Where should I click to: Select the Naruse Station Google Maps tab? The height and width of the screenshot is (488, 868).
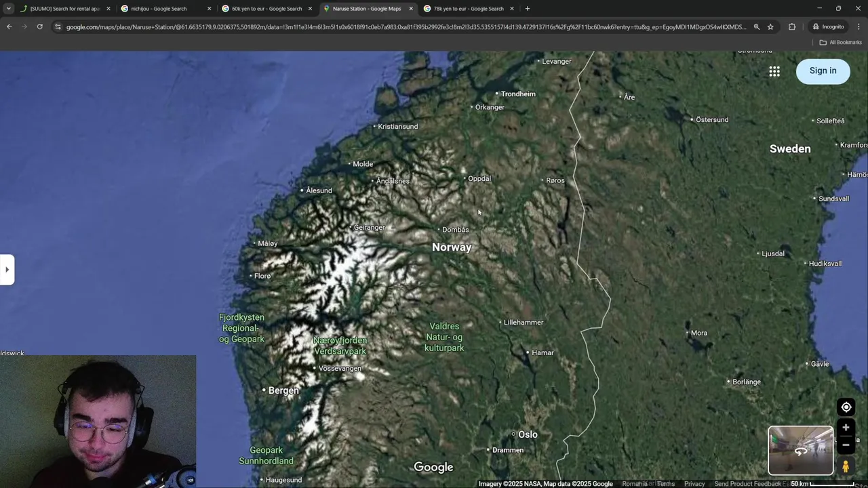tap(366, 9)
